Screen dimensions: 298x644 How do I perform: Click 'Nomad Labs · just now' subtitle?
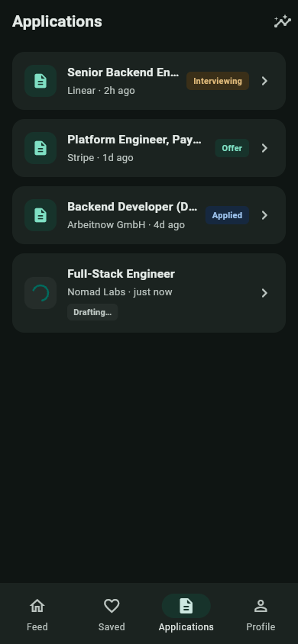pos(120,292)
